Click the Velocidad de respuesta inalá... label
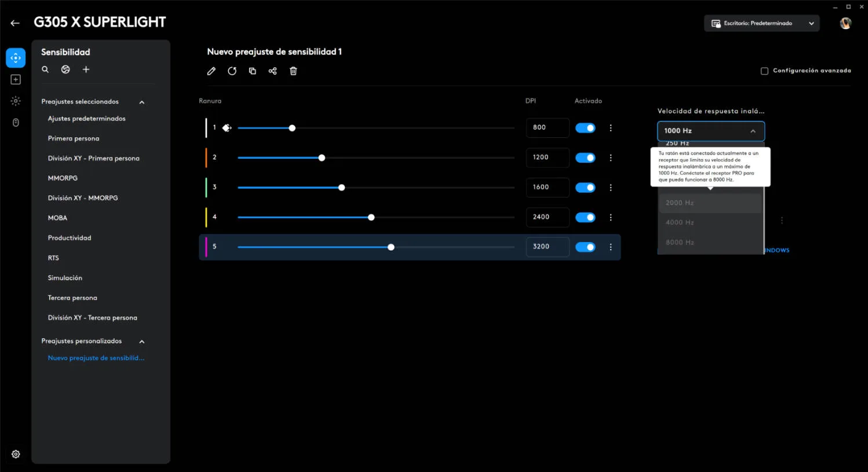 pyautogui.click(x=711, y=111)
